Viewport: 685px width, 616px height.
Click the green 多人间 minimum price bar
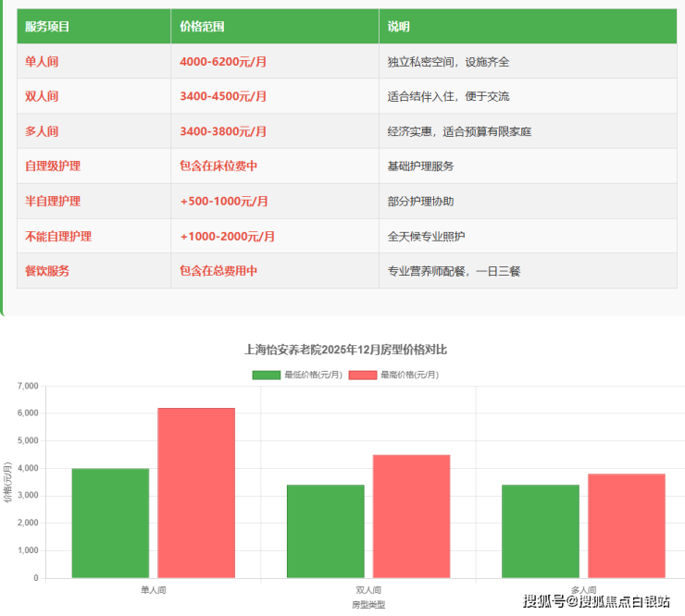541,531
